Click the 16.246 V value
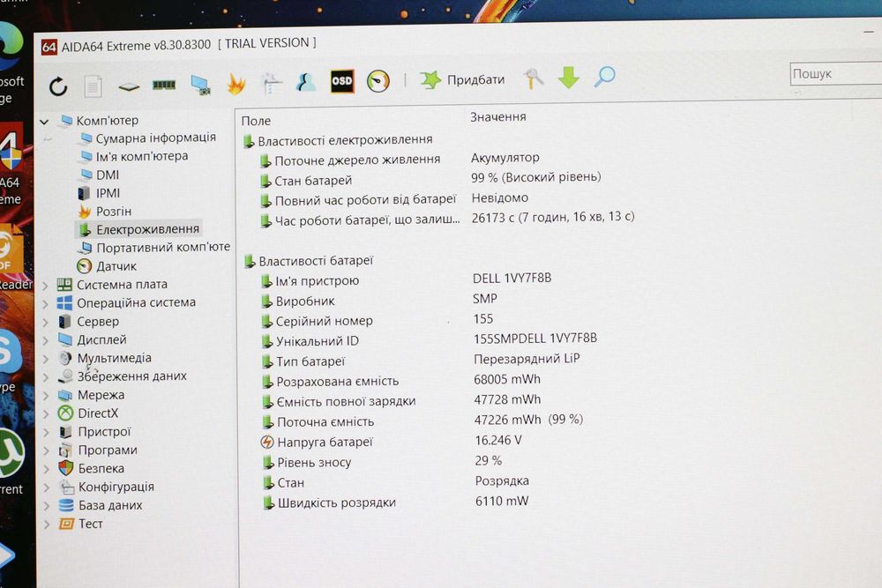Screen dimensions: 882x588 (x=497, y=440)
